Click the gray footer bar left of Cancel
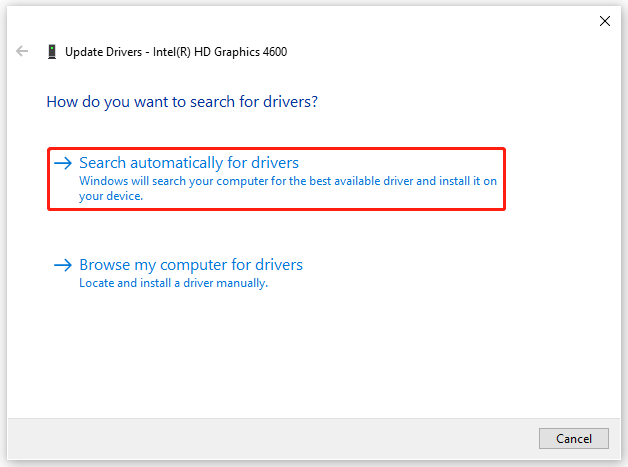Viewport: 628px width, 467px height. coord(270,438)
